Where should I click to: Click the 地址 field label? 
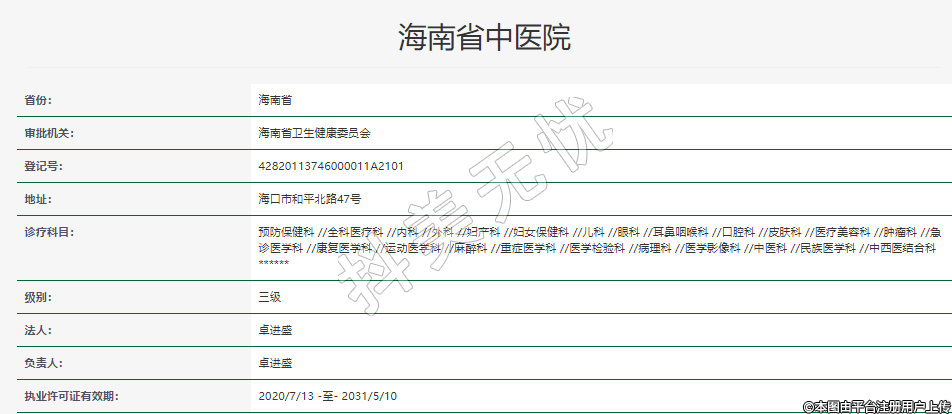[37, 199]
